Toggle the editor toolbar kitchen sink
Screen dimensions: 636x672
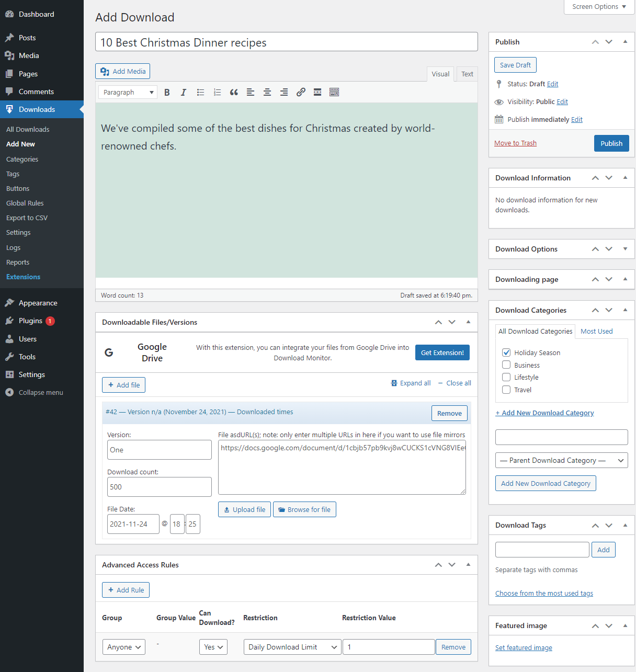pyautogui.click(x=334, y=93)
